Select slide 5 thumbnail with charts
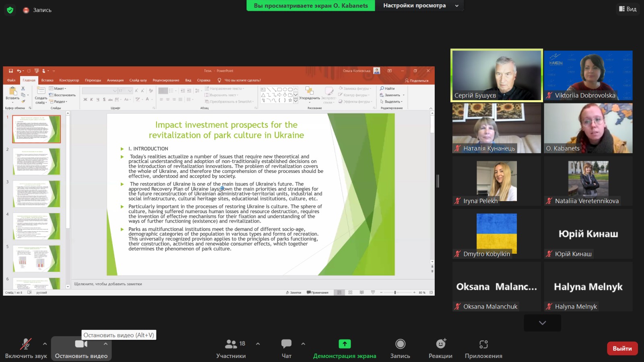The height and width of the screenshot is (362, 644). tap(36, 259)
